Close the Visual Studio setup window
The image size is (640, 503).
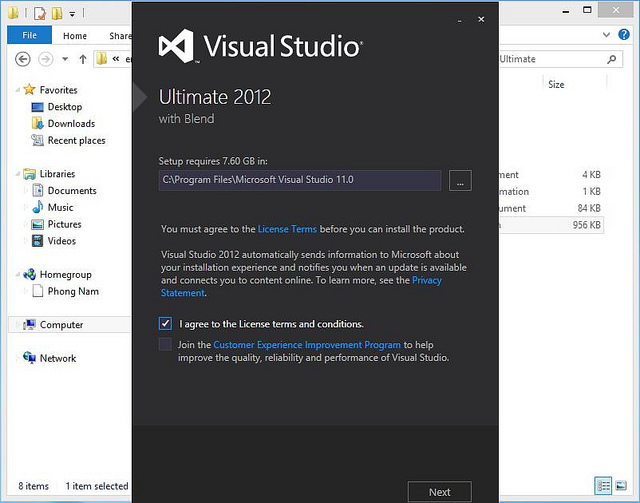pyautogui.click(x=481, y=19)
